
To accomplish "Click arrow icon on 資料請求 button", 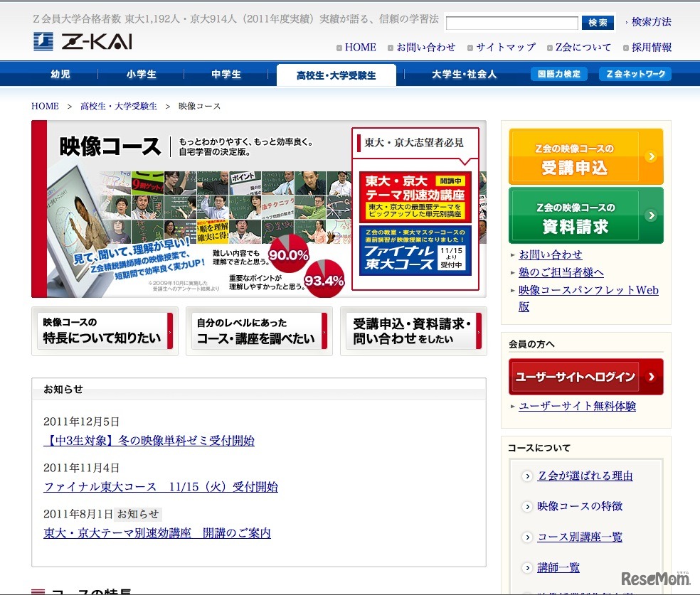I will [x=652, y=215].
